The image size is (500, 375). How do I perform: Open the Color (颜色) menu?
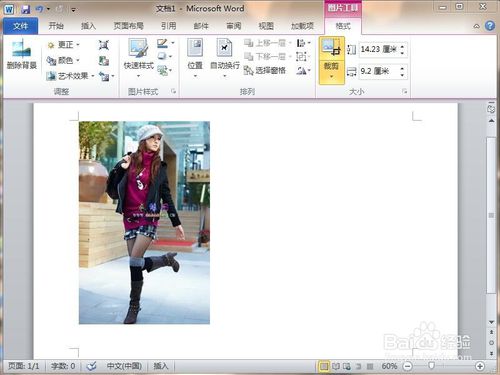[63, 60]
